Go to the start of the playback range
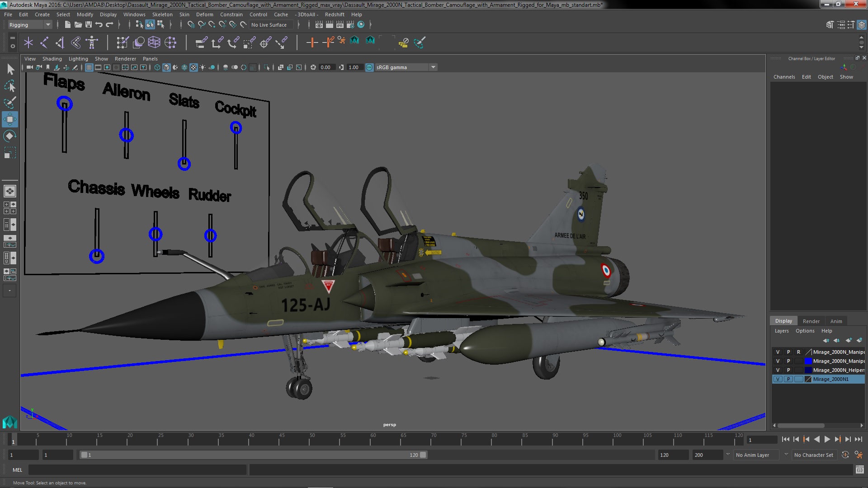This screenshot has width=868, height=488. 786,439
